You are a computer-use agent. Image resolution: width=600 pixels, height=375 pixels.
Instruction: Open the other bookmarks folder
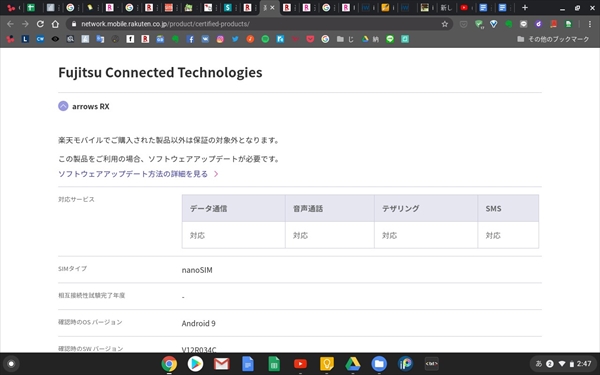(553, 39)
